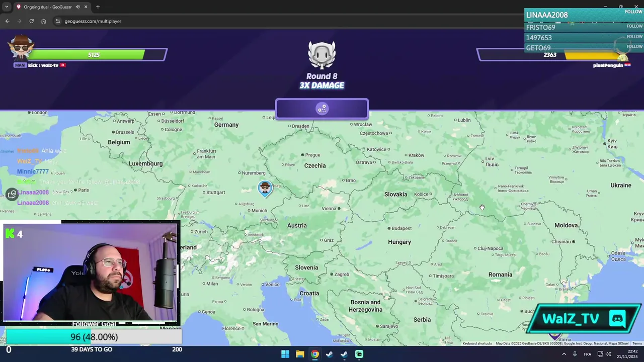
Task: Go back to the previous page
Action: (x=7, y=21)
